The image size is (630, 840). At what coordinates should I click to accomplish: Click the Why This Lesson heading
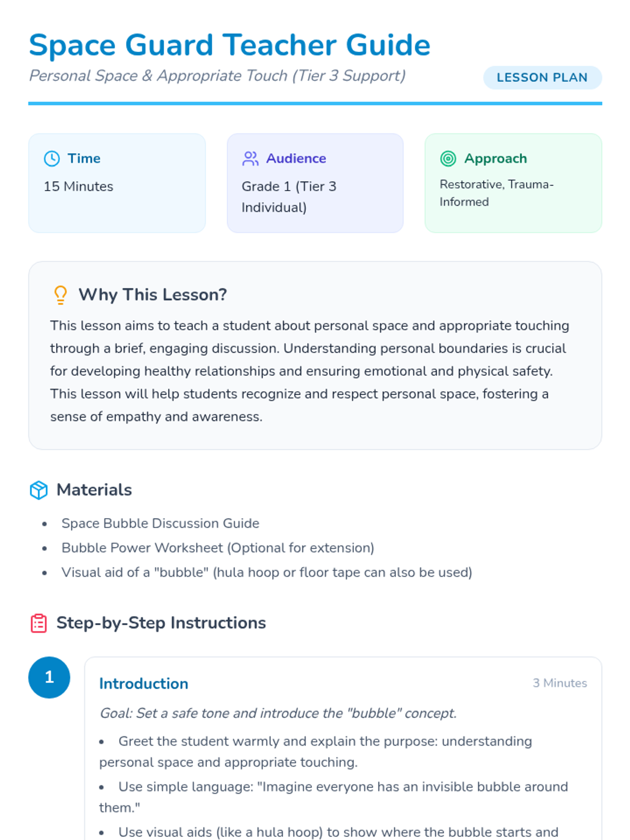tap(152, 295)
